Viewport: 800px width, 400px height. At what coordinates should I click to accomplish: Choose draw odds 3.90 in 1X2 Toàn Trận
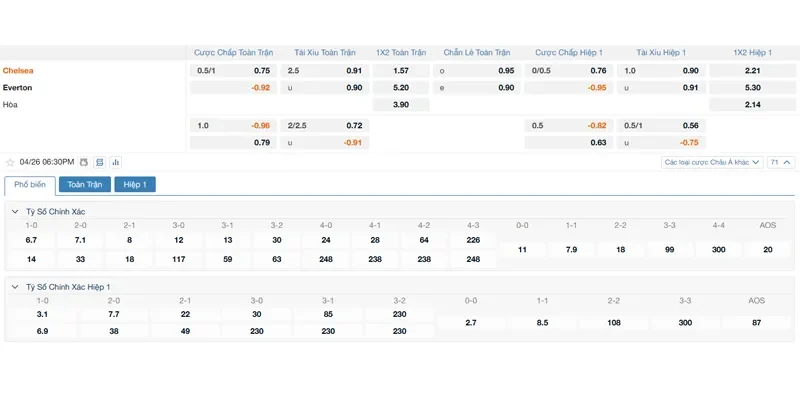[401, 105]
